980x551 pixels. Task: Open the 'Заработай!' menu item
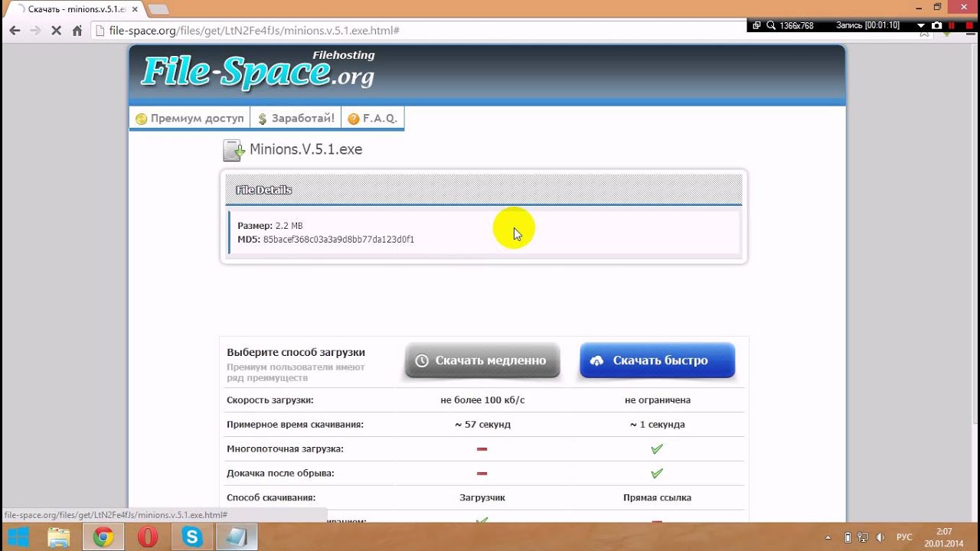click(296, 119)
